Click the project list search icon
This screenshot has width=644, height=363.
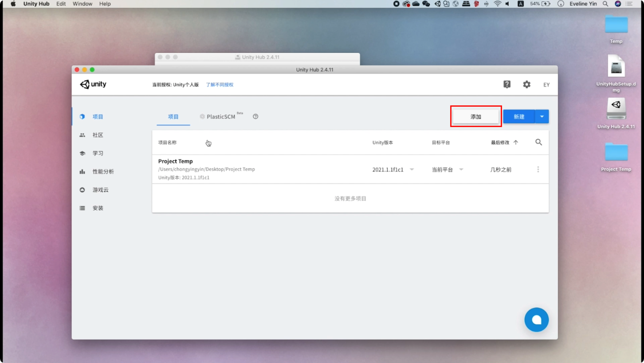[x=538, y=142]
